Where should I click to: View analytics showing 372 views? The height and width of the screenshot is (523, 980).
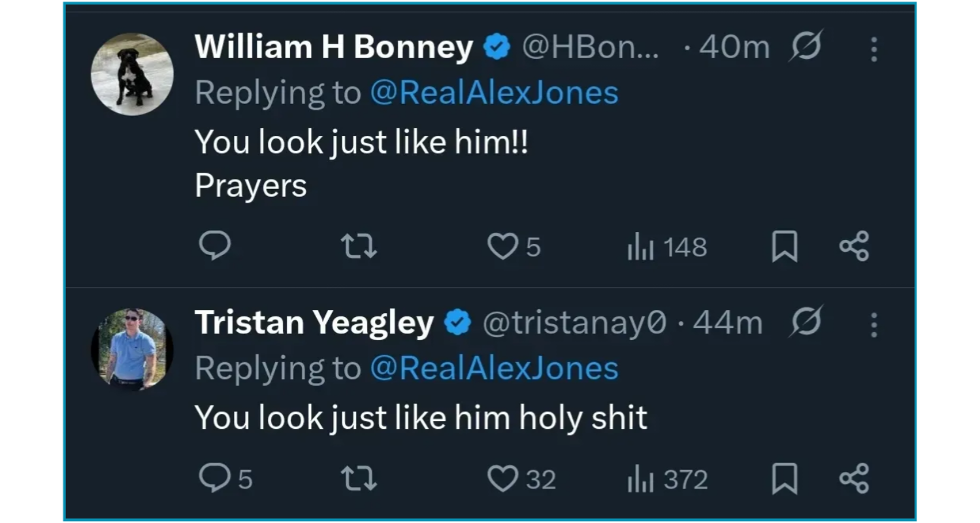click(x=666, y=479)
